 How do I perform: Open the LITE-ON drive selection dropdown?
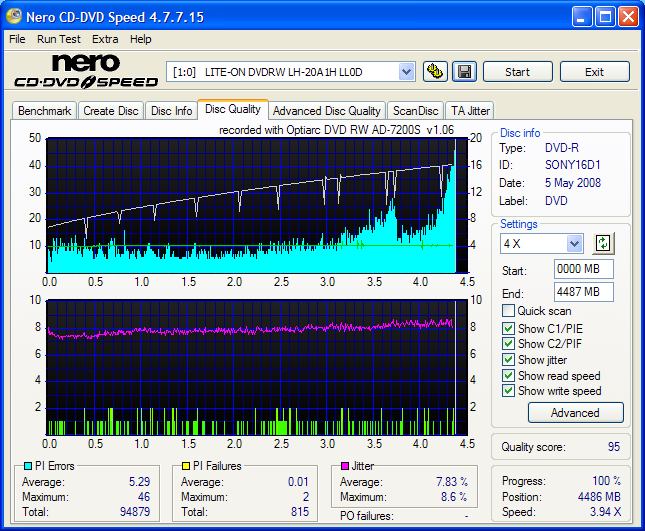[406, 72]
